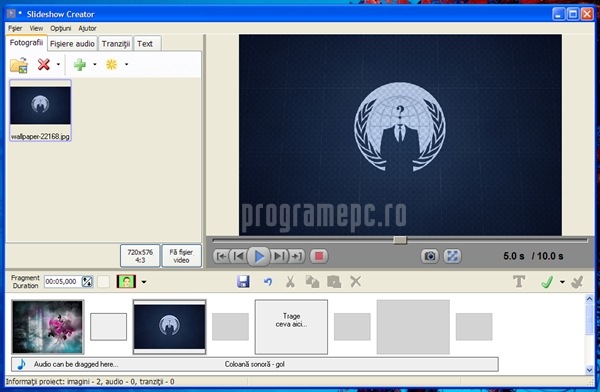The width and height of the screenshot is (600, 392).
Task: Expand dropdown next to portrait thumbnail button
Action: tap(144, 282)
